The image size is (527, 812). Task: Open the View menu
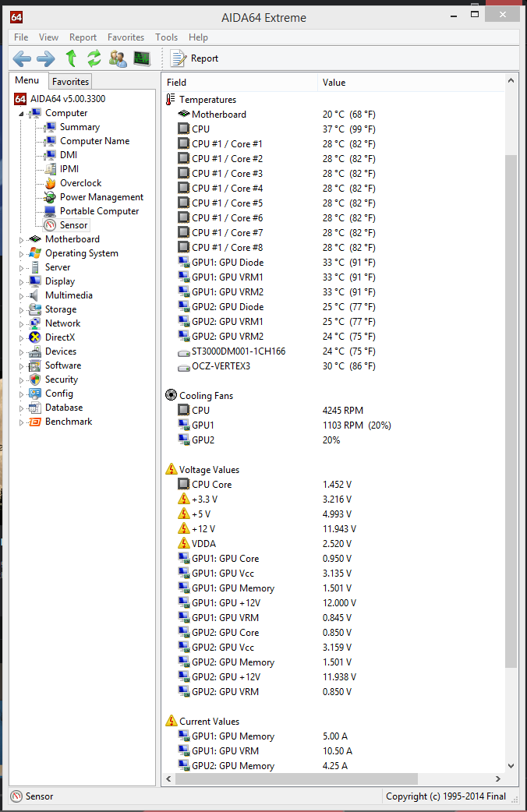48,37
